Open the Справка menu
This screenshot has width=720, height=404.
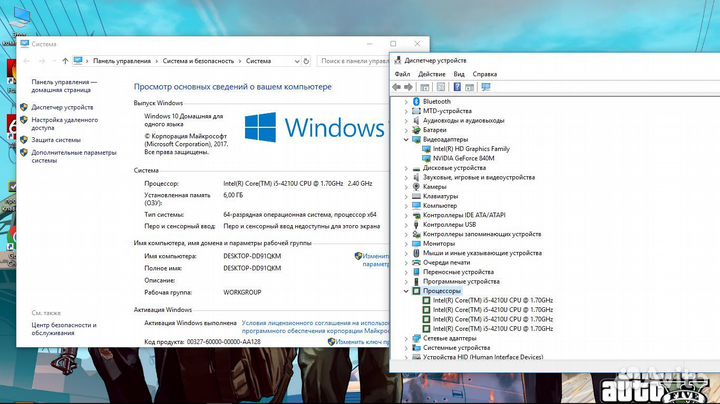484,74
